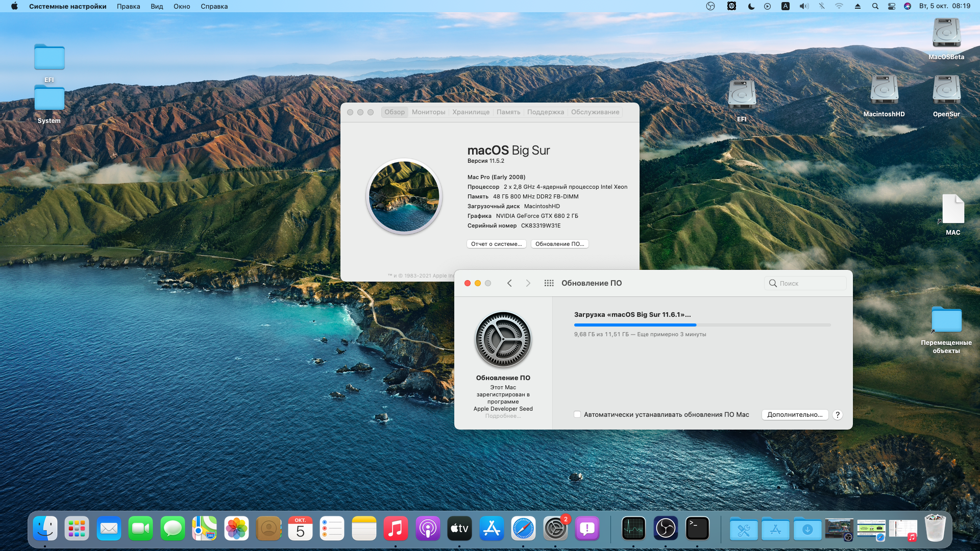Click Обновление ПО button in About window
The image size is (980, 551).
click(559, 244)
